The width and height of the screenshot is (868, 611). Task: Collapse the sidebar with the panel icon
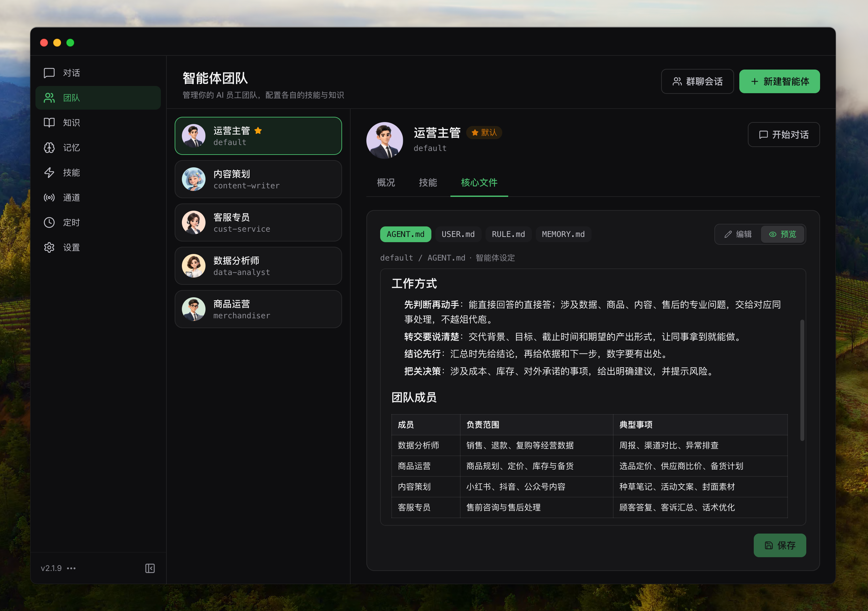tap(150, 568)
